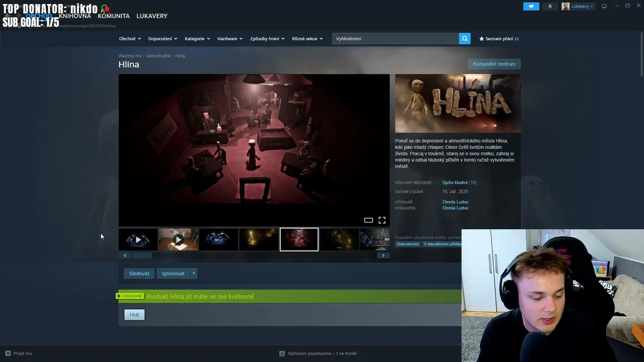Click the main red room screenshot
This screenshot has height=362, width=644.
[254, 150]
